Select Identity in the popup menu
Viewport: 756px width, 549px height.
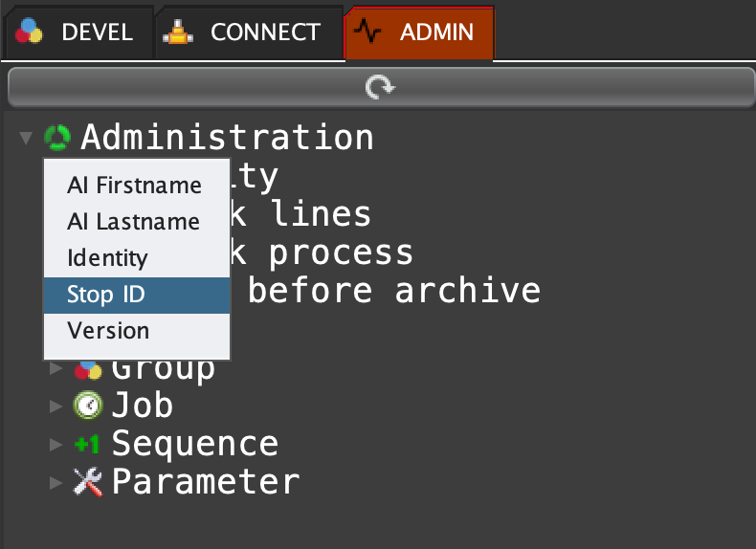pyautogui.click(x=107, y=258)
